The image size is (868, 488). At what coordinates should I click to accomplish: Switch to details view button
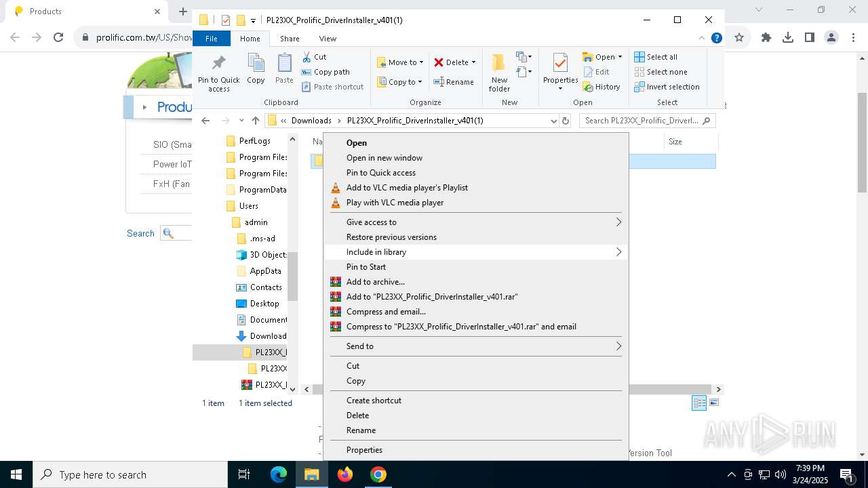pos(699,403)
